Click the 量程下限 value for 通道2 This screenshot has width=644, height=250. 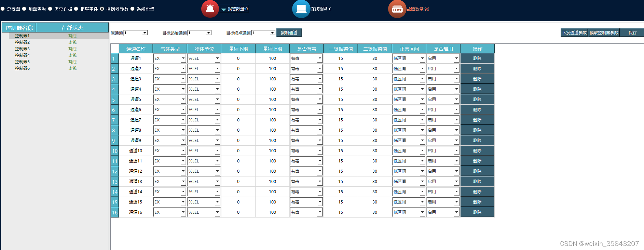(238, 69)
